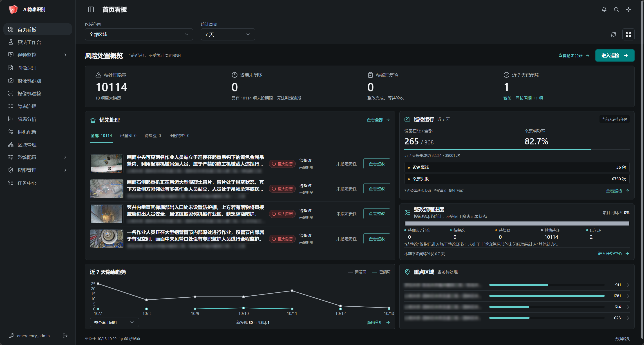The width and height of the screenshot is (644, 345).
Task: Click 查看全部 in 优先处理
Action: [378, 120]
